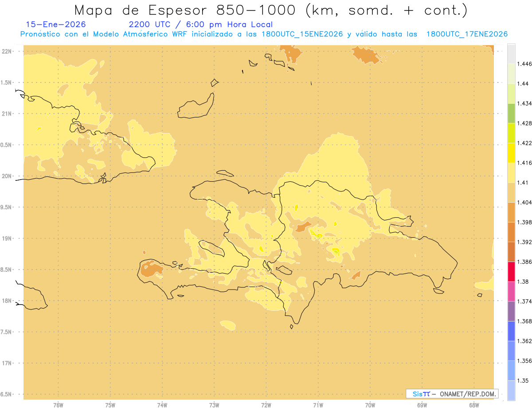Click the "75W" longitude label
Viewport: 532px width, 411px height.
110,405
